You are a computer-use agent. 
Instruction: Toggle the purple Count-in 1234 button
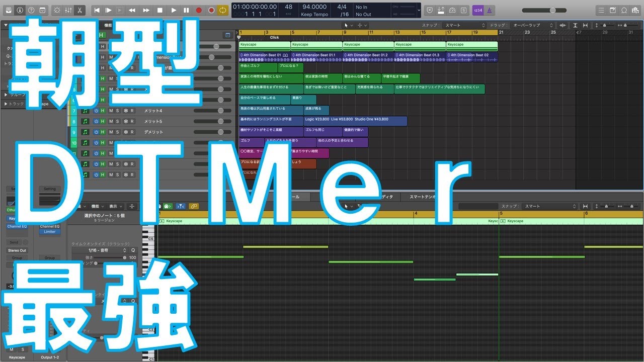(478, 10)
